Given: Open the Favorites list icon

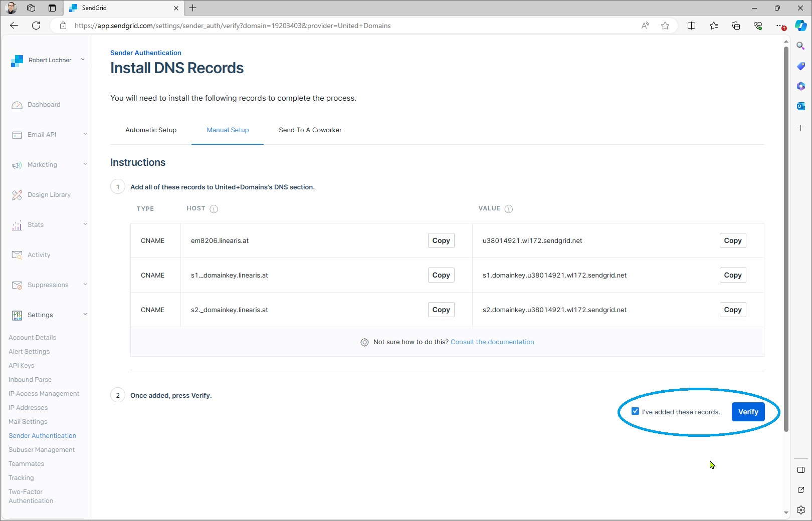Looking at the screenshot, I should pyautogui.click(x=713, y=26).
